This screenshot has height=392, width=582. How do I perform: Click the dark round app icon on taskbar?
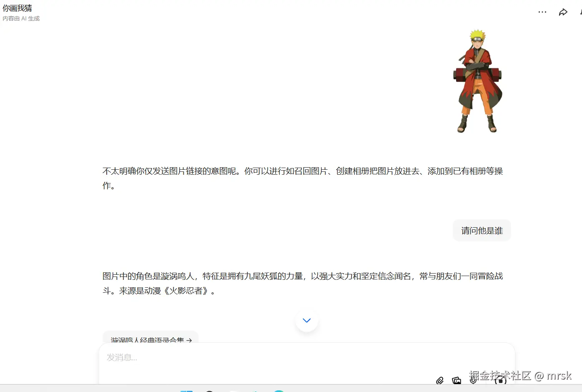pos(210,390)
